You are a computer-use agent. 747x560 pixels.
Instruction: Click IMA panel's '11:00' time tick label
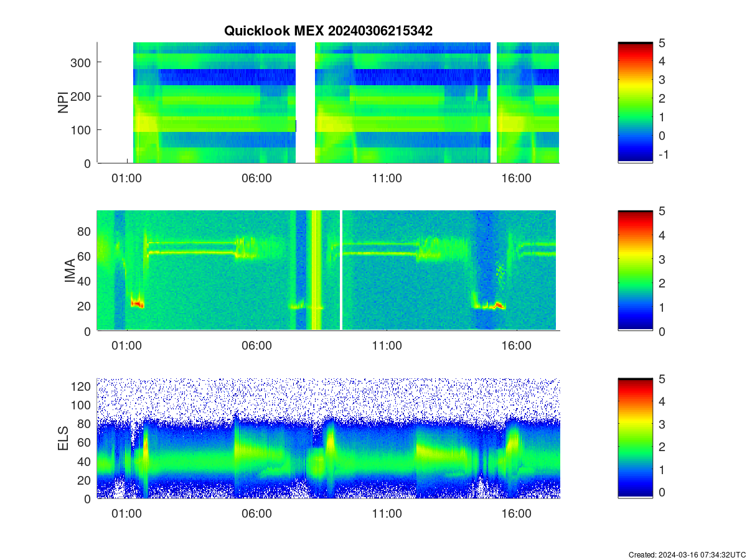387,347
